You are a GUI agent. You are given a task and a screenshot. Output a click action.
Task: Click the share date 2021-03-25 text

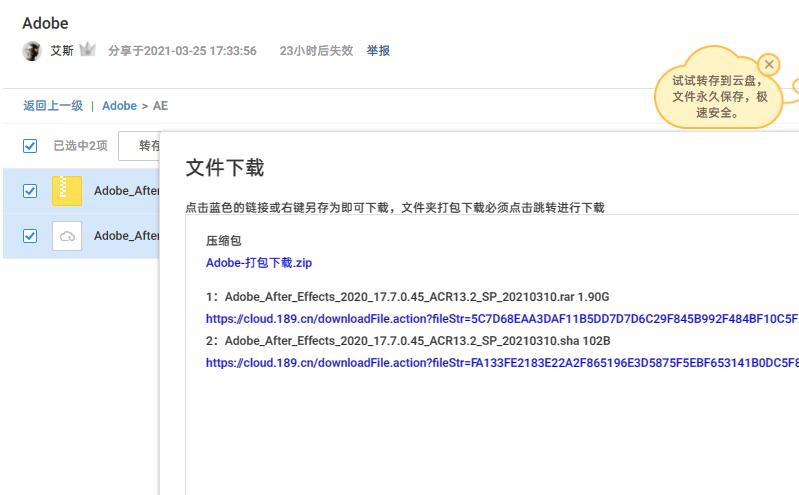click(182, 50)
